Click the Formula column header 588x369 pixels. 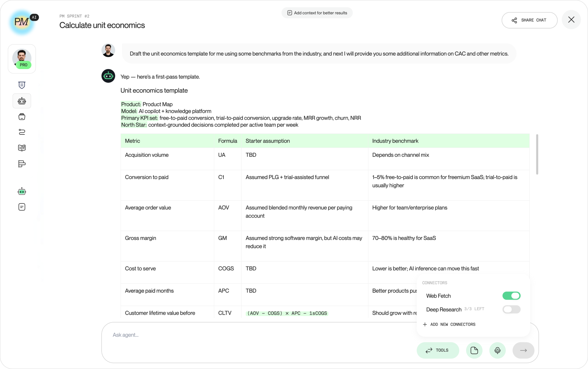227,141
